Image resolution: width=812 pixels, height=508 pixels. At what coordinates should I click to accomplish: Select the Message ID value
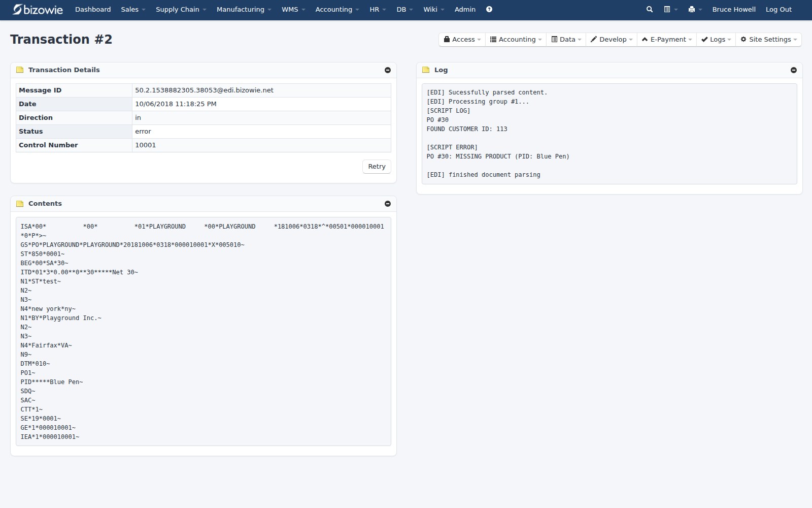click(204, 90)
